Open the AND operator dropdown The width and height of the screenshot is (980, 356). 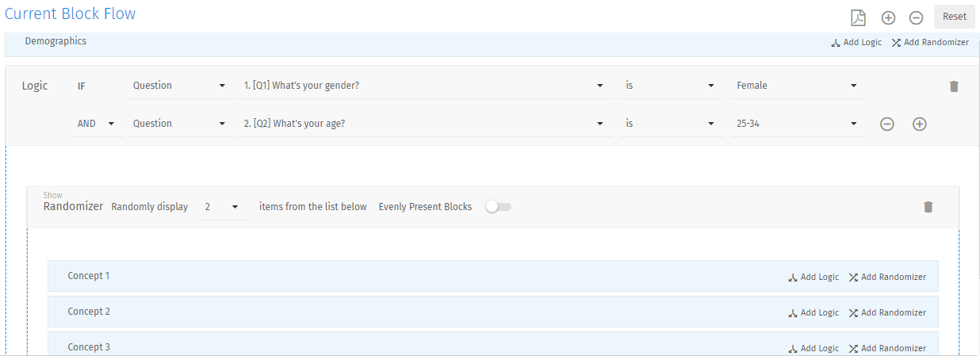98,124
